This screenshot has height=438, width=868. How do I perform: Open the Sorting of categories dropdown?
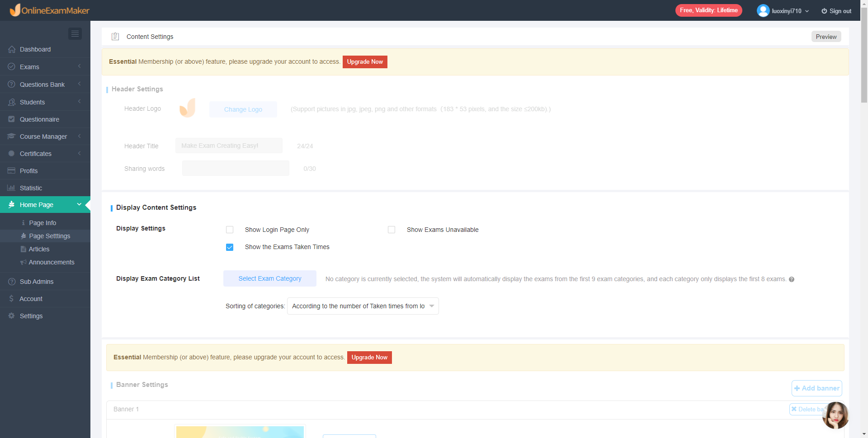363,306
